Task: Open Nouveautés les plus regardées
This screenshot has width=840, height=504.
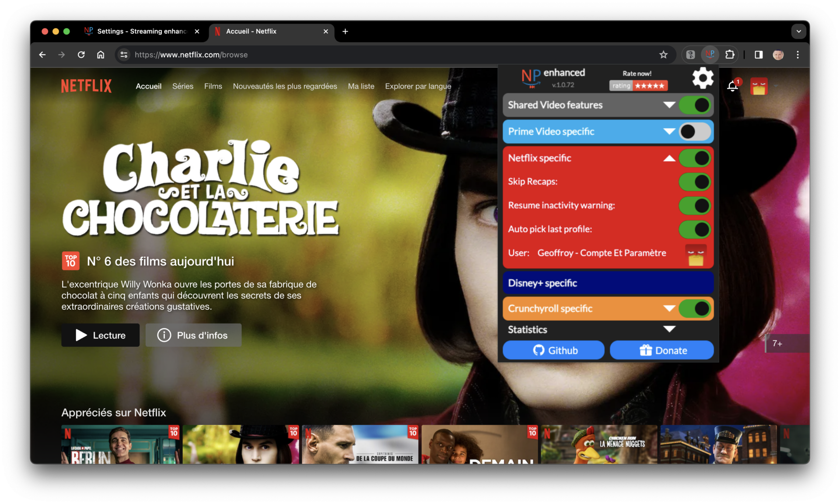Action: click(285, 86)
